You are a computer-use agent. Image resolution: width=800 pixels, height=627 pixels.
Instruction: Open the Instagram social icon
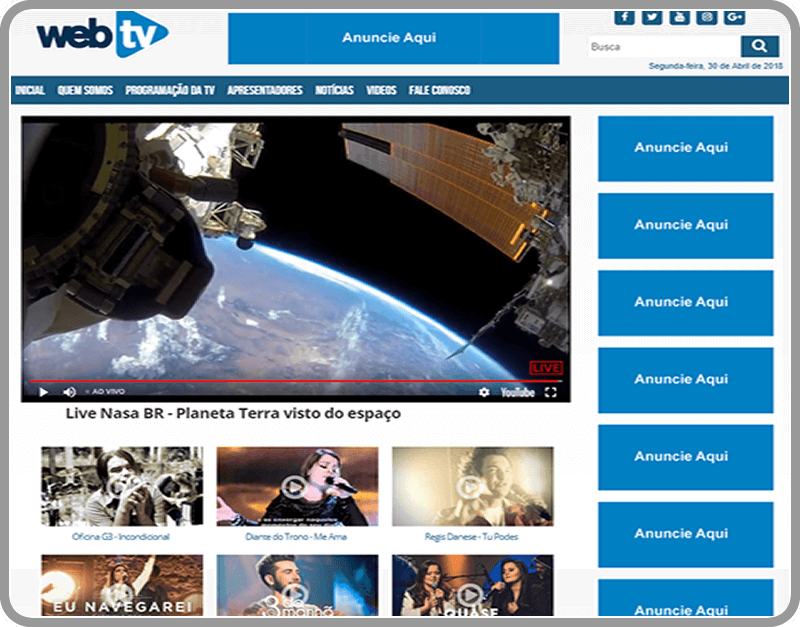(707, 17)
